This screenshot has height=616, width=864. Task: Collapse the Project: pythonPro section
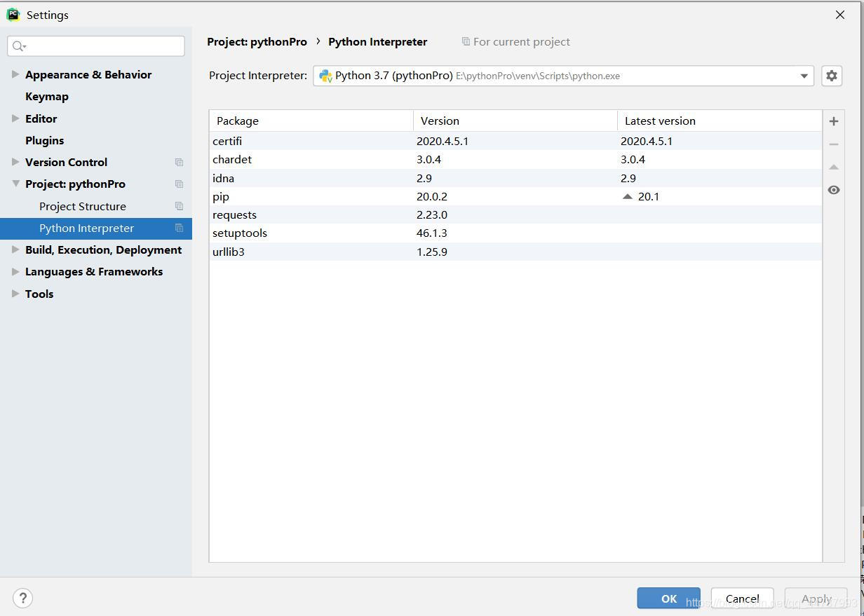[x=15, y=184]
